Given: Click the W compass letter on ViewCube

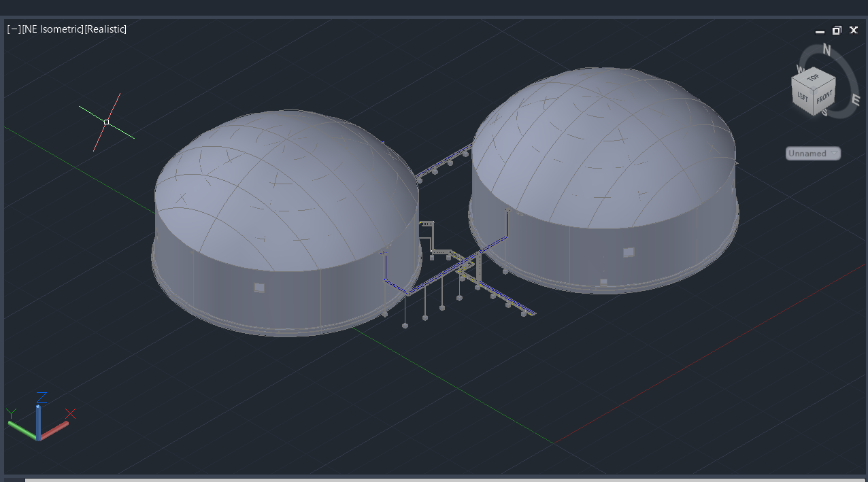Looking at the screenshot, I should coord(801,70).
